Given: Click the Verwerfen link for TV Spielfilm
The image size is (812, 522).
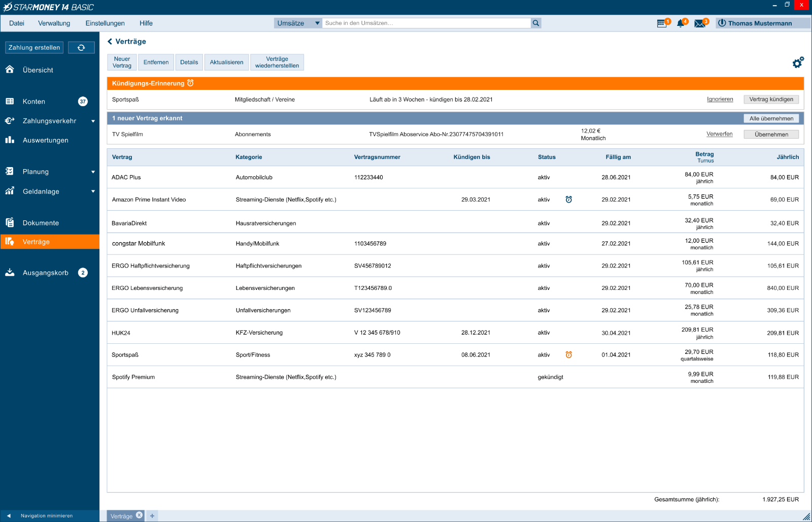Looking at the screenshot, I should pos(719,134).
